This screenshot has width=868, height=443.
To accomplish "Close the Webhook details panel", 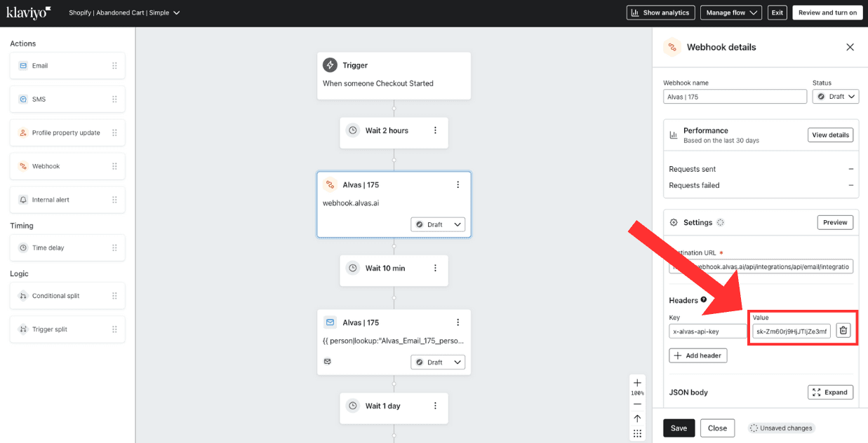I will (850, 47).
